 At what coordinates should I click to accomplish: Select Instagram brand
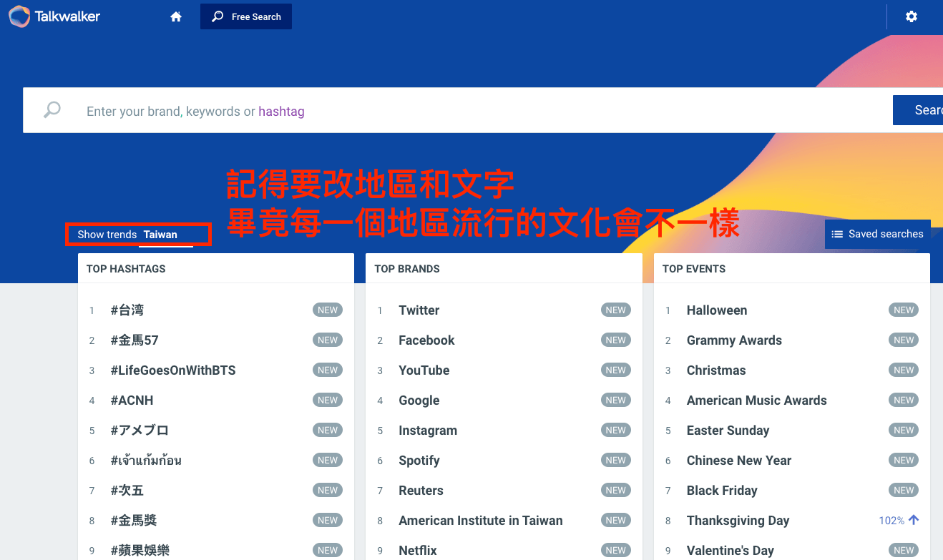428,431
